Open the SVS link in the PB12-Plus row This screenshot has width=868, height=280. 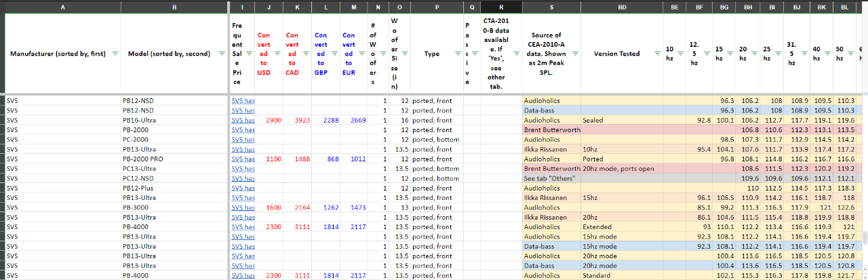243,188
